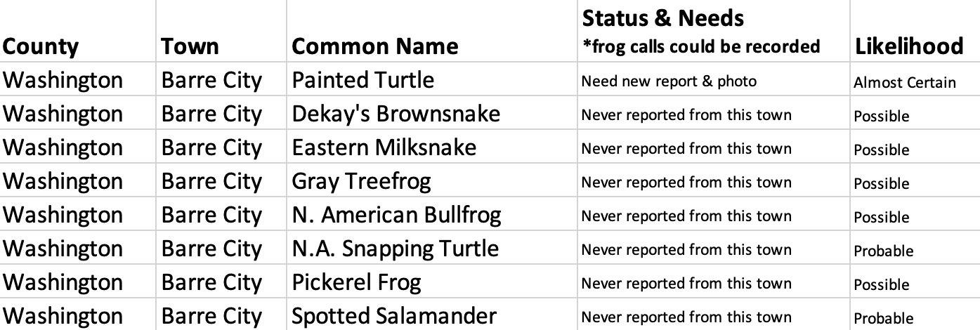
Task: Click the County column header
Action: pyautogui.click(x=41, y=46)
